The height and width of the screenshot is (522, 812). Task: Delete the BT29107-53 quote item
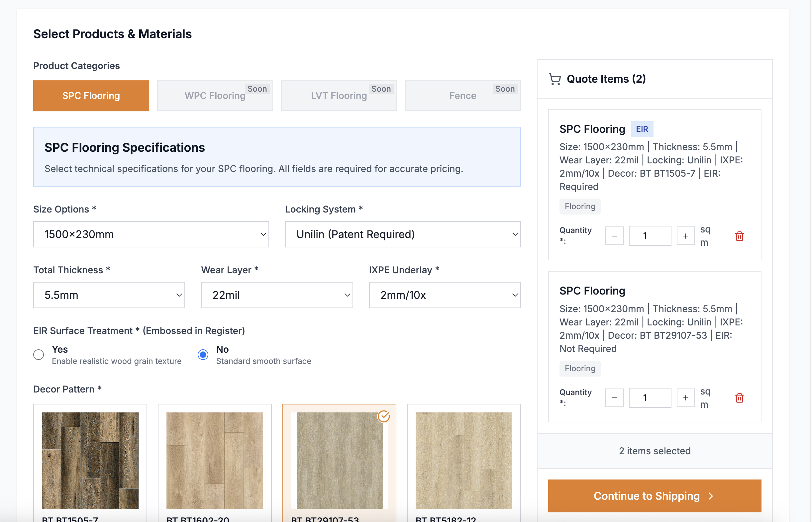click(739, 397)
